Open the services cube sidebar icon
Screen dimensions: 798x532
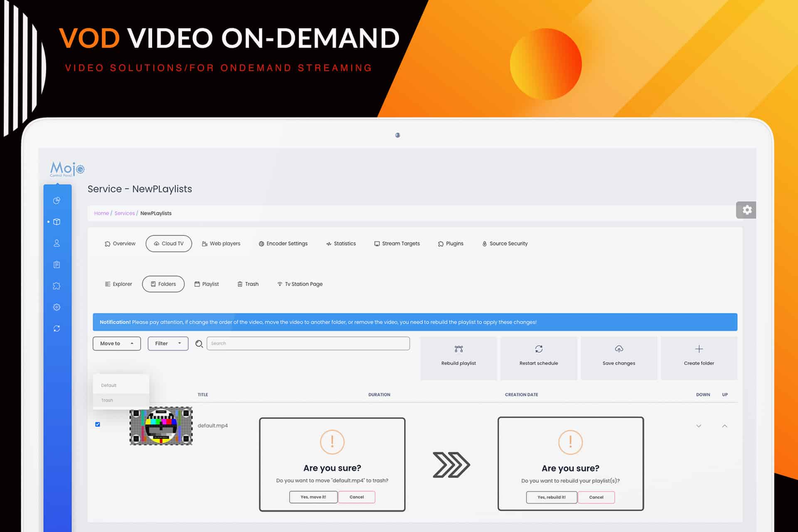(57, 222)
